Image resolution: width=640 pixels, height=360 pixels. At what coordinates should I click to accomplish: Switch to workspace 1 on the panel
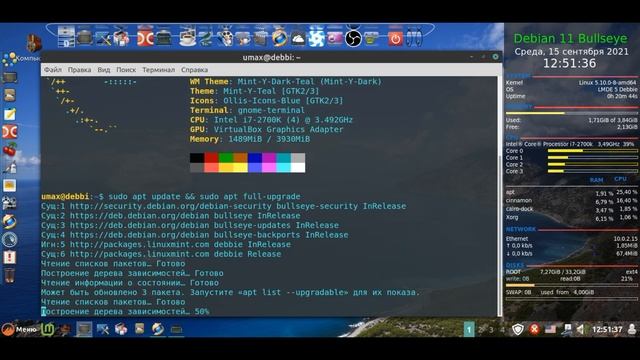469,329
